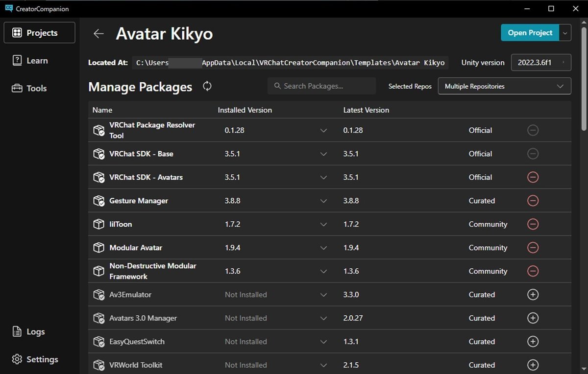Viewport: 588px width, 374px height.
Task: Add the VRWorld Toolkit package
Action: pos(533,365)
